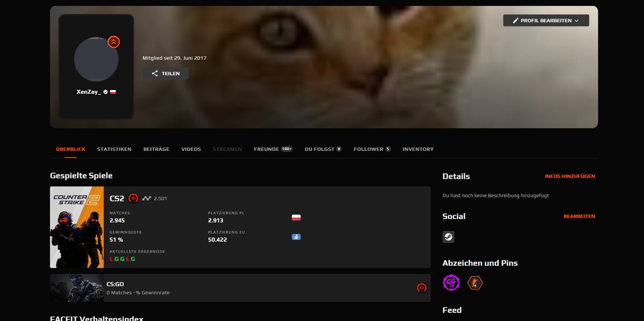Click the Teilen share button

[165, 74]
